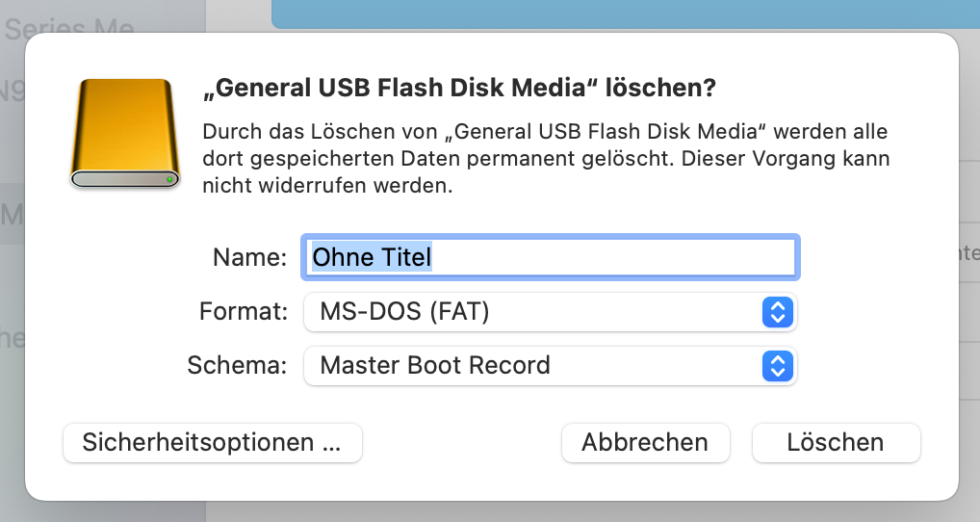Click the blue arrows of Schema popup

[777, 366]
